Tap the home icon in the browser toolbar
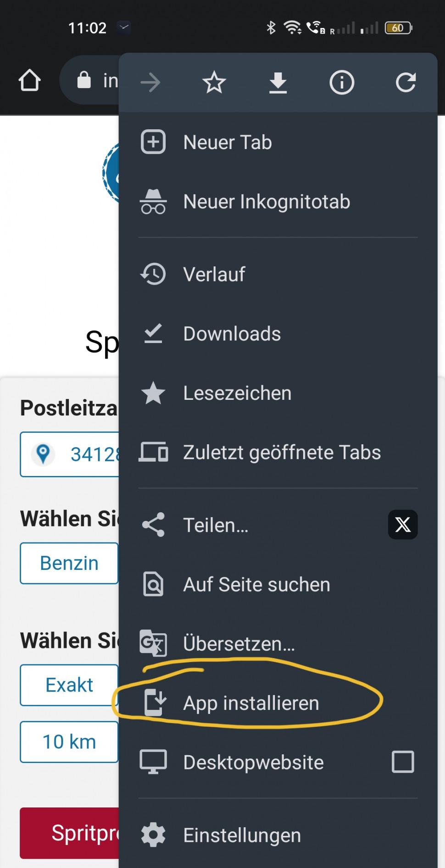 tap(29, 81)
